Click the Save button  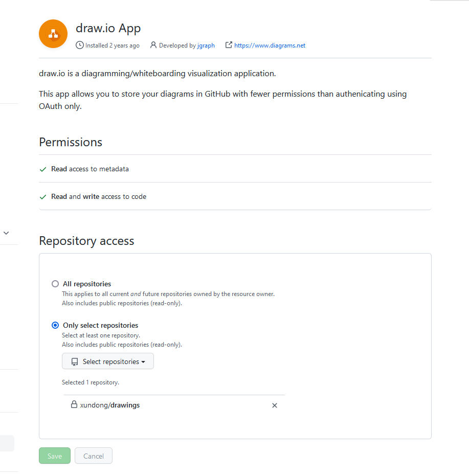click(54, 456)
